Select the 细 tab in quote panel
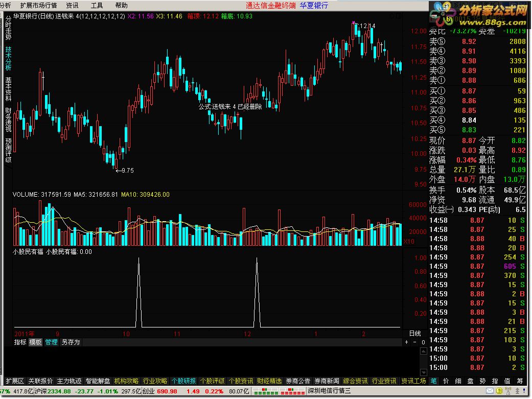532x399 pixels. point(458,381)
